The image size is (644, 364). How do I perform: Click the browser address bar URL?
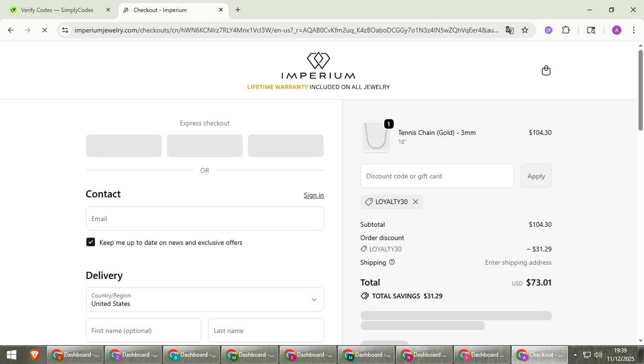click(286, 30)
